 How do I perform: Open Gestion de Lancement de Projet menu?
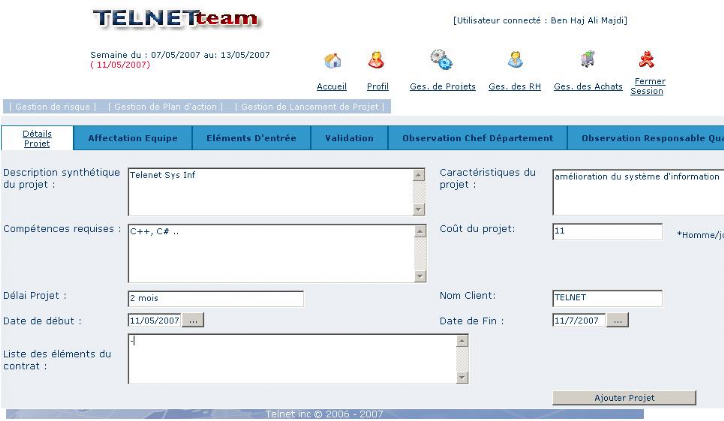click(309, 107)
